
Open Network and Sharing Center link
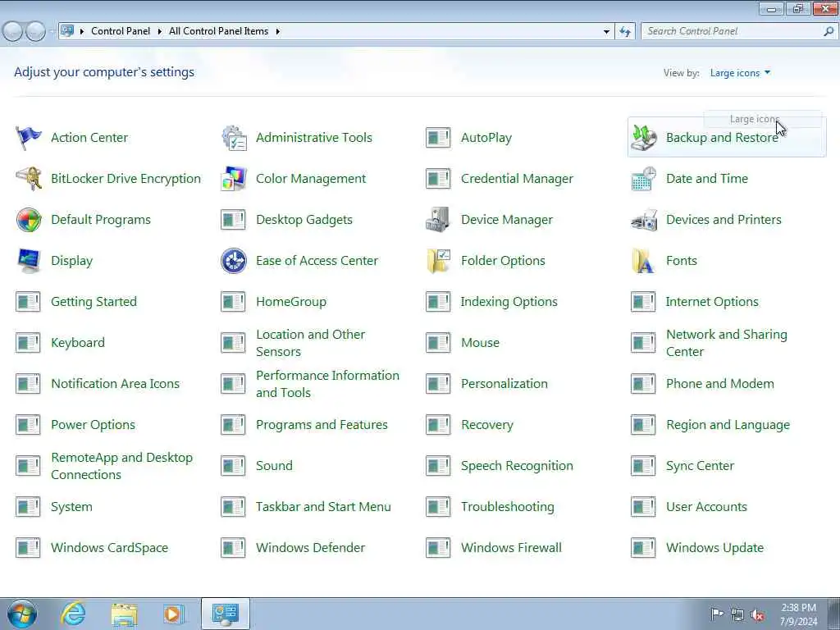click(x=727, y=343)
